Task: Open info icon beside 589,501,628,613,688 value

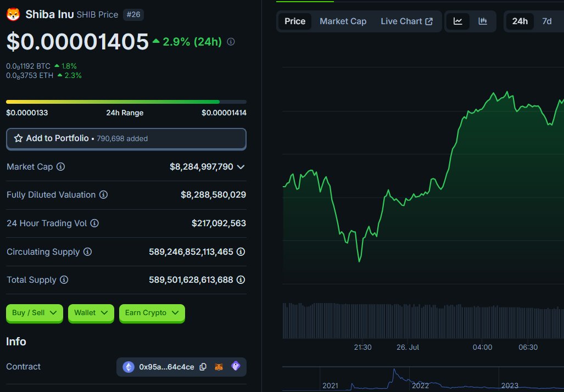Action: [x=241, y=279]
